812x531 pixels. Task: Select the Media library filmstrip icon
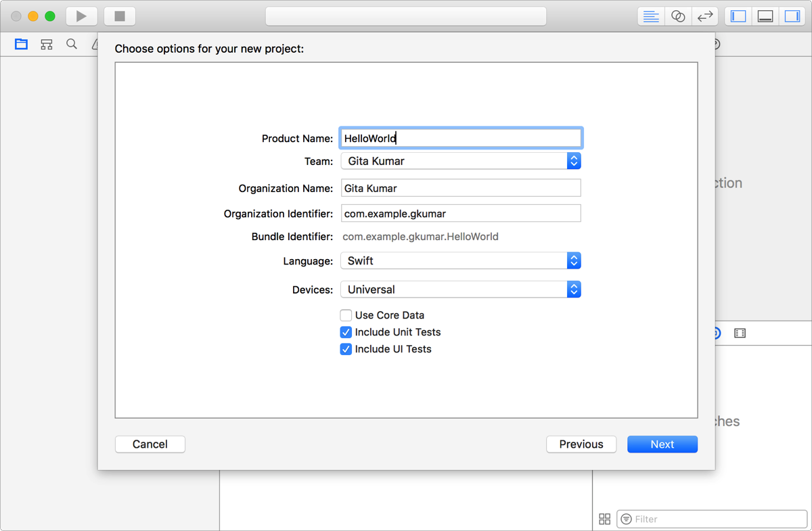(740, 333)
